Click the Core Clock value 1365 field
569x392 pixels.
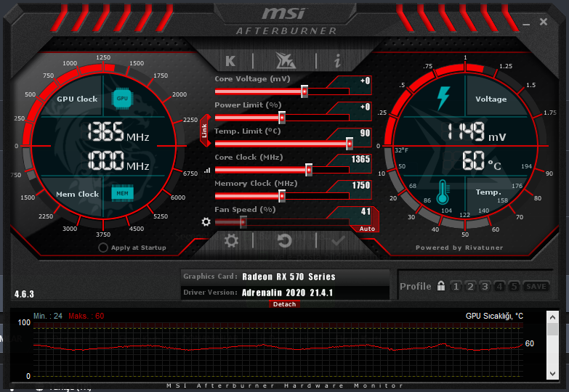(360, 159)
